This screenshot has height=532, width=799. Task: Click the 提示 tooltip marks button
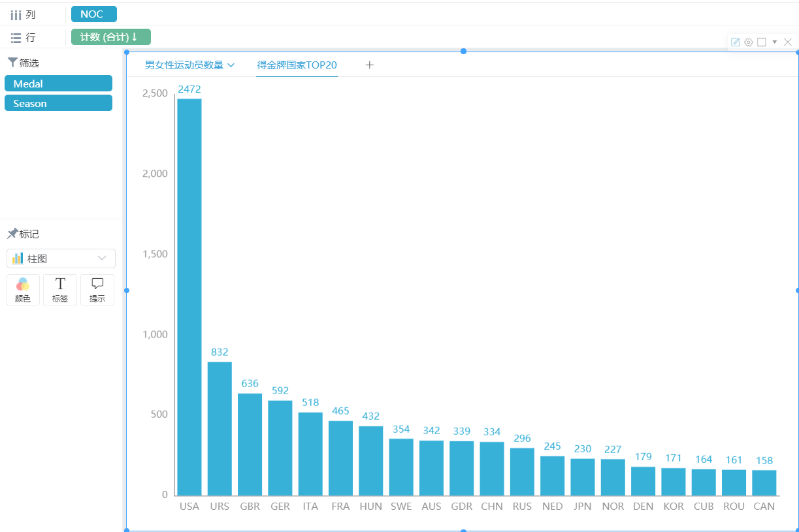coord(97,290)
